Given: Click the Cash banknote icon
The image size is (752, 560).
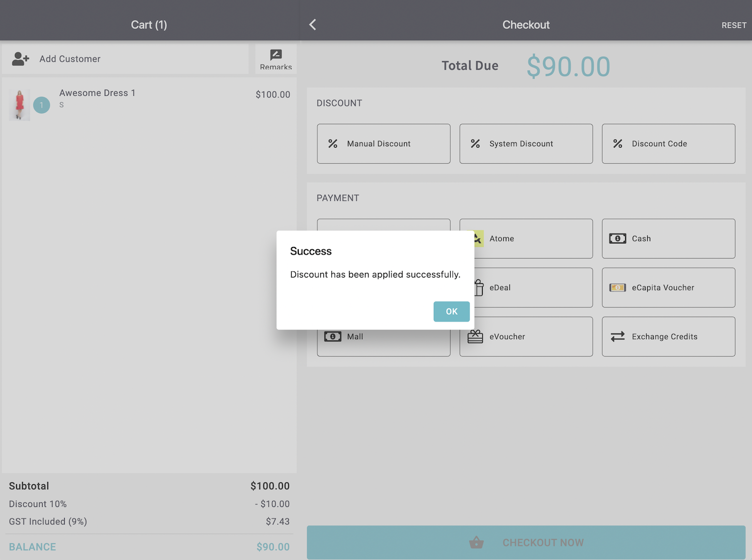Looking at the screenshot, I should [617, 238].
